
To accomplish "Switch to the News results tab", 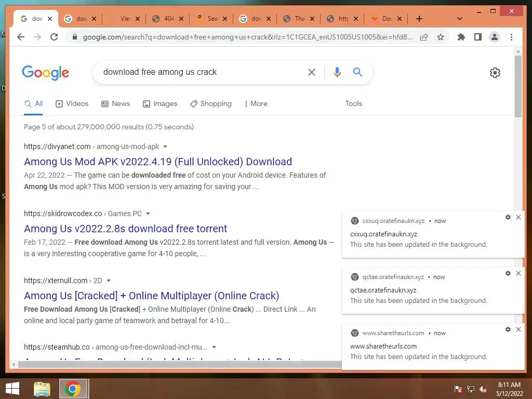I will pos(116,103).
